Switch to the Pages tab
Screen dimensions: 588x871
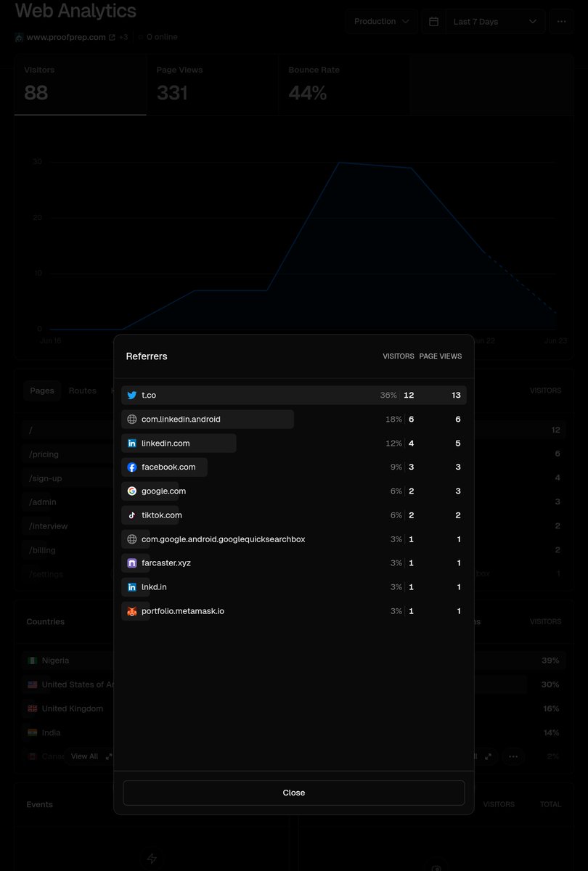[x=42, y=390]
